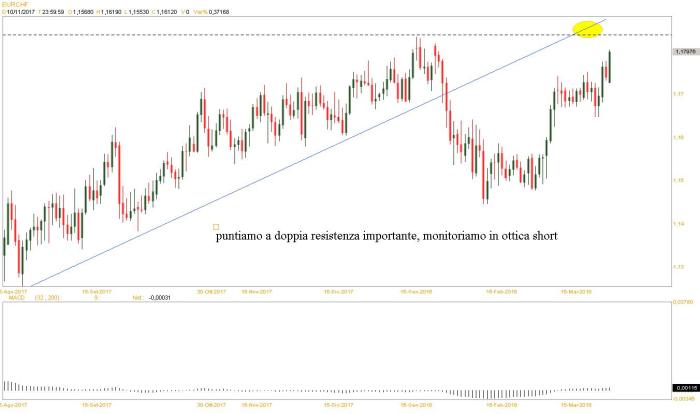Click the upper-axis date label containing Gen 2018
Image resolution: width=700 pixels, height=414 pixels.
coord(416,292)
